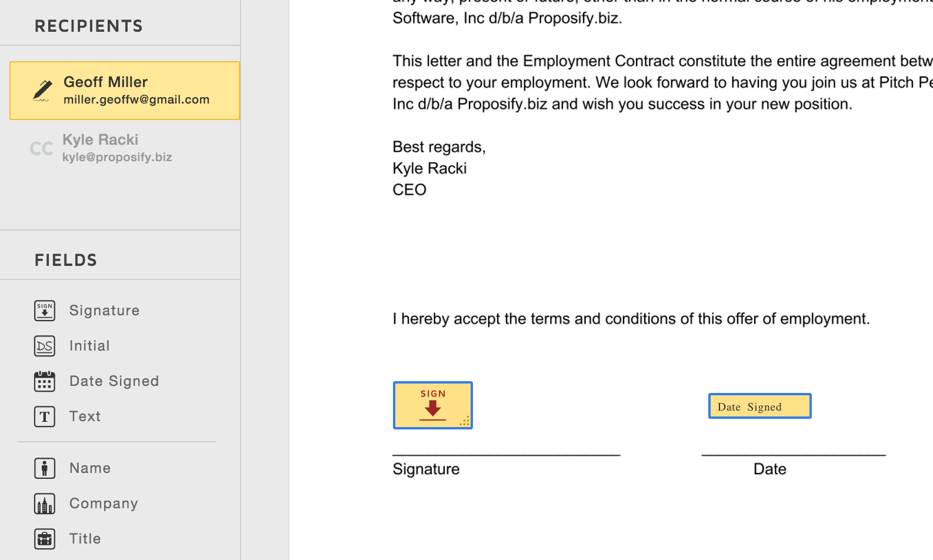The height and width of the screenshot is (560, 933).
Task: Click the Signature label in Fields
Action: (x=105, y=311)
